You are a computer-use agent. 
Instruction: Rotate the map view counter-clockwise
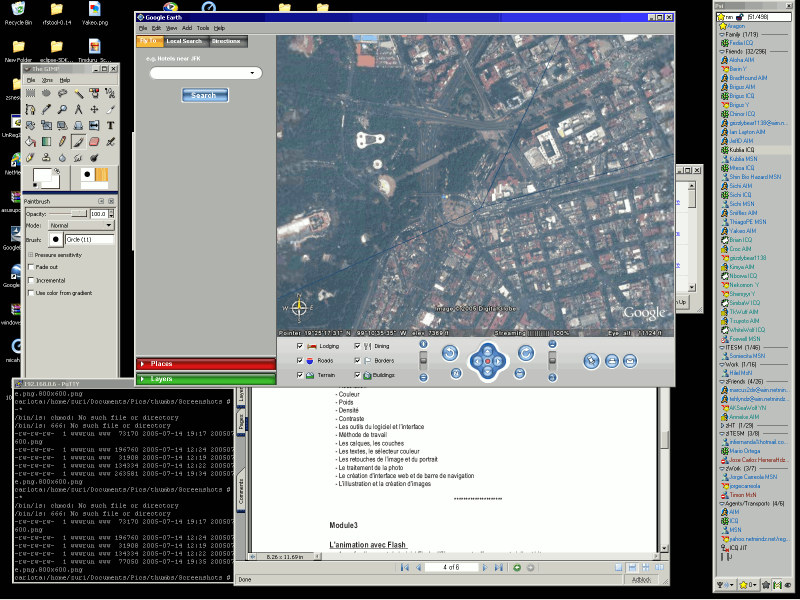[450, 353]
